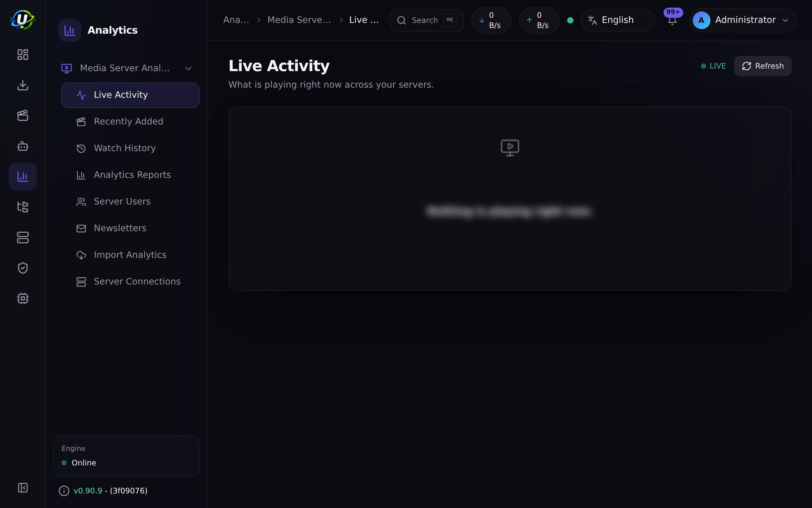Click the app logo at top left
The image size is (812, 508).
pos(23,20)
